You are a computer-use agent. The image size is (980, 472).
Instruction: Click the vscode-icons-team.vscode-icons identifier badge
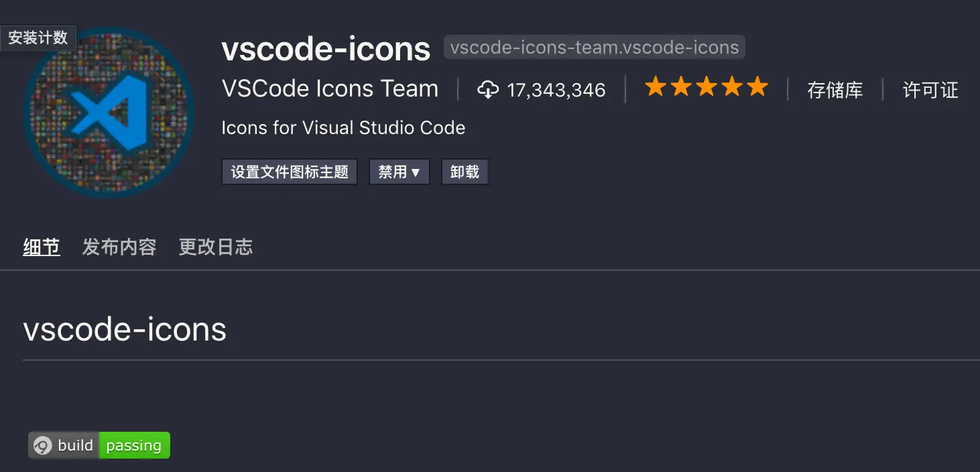594,47
